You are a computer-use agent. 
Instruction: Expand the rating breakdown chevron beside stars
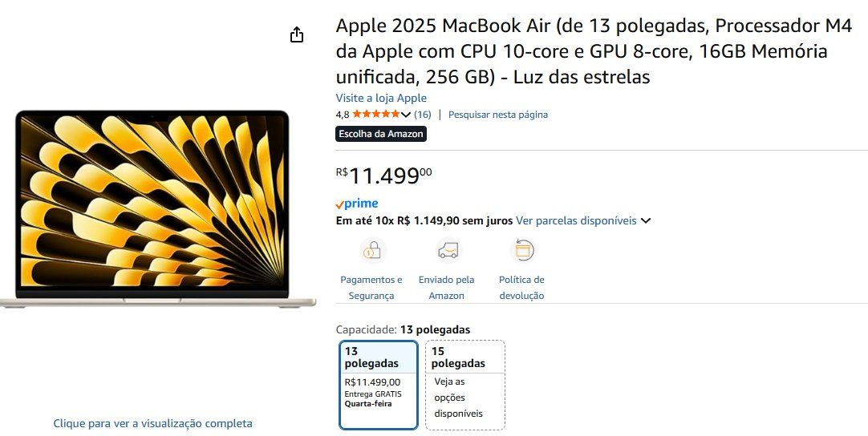[406, 115]
